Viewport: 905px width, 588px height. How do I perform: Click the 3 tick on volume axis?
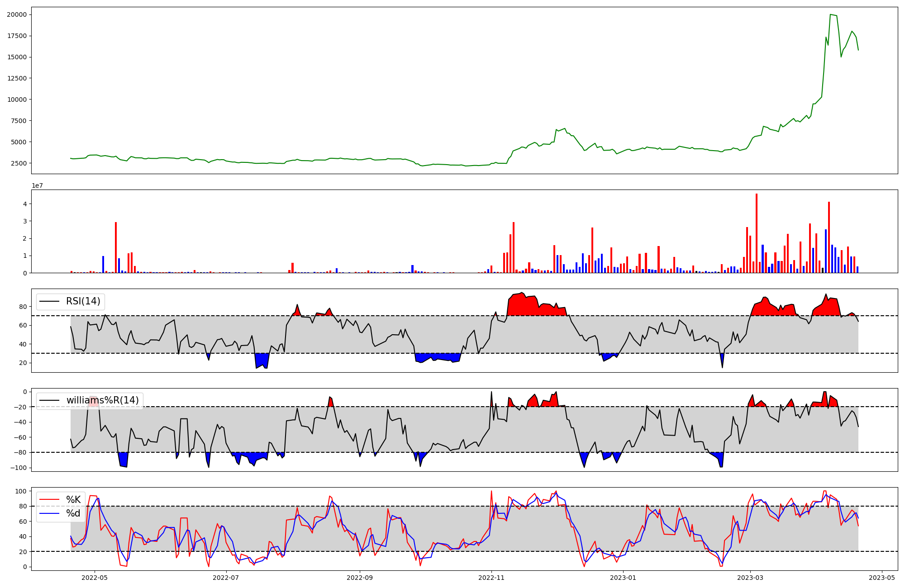pos(24,221)
